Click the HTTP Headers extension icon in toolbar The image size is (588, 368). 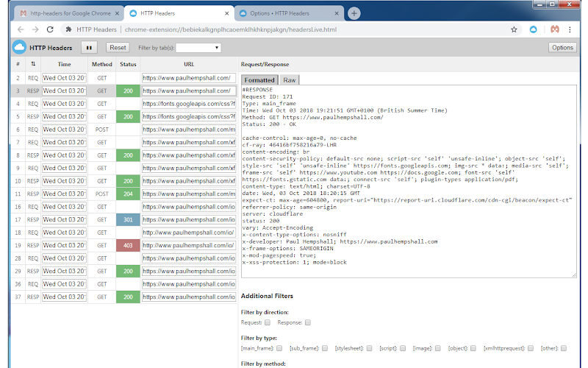click(x=534, y=29)
